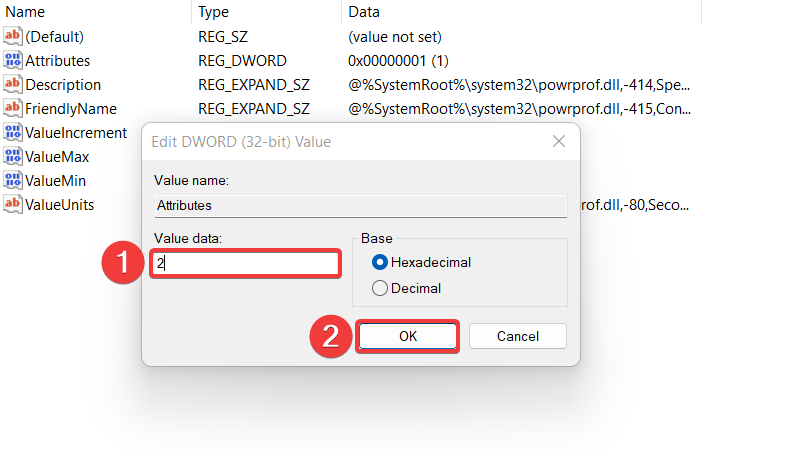Viewport: 807px width, 455px height.
Task: Cancel the Edit DWORD dialog
Action: (517, 336)
